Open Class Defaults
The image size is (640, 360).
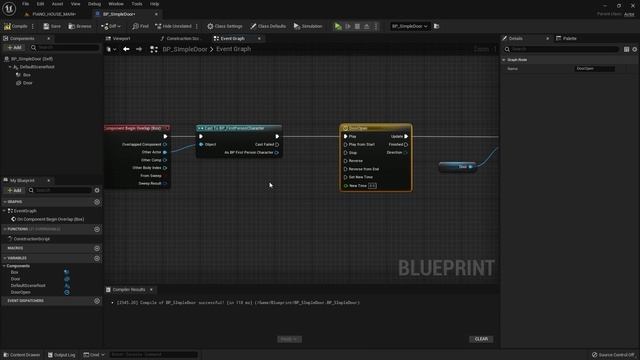[268, 26]
